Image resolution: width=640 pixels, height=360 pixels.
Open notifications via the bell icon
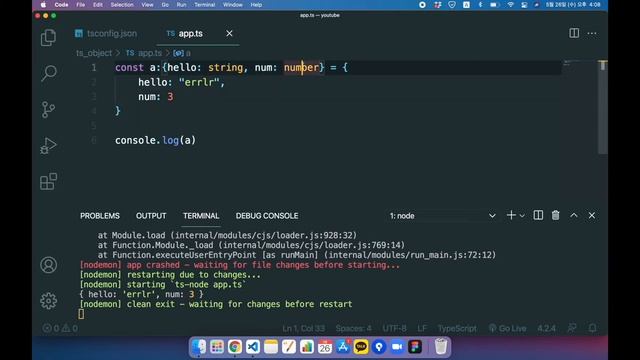point(592,328)
